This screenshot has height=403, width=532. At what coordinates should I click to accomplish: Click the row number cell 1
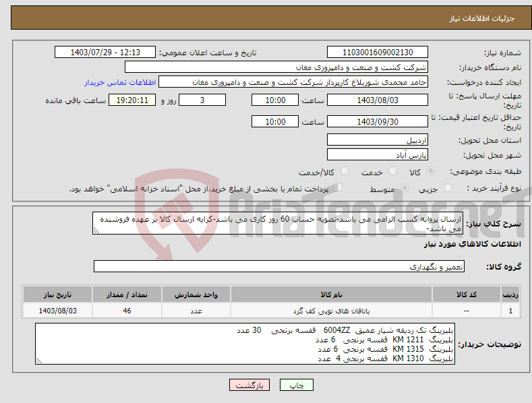(x=510, y=311)
